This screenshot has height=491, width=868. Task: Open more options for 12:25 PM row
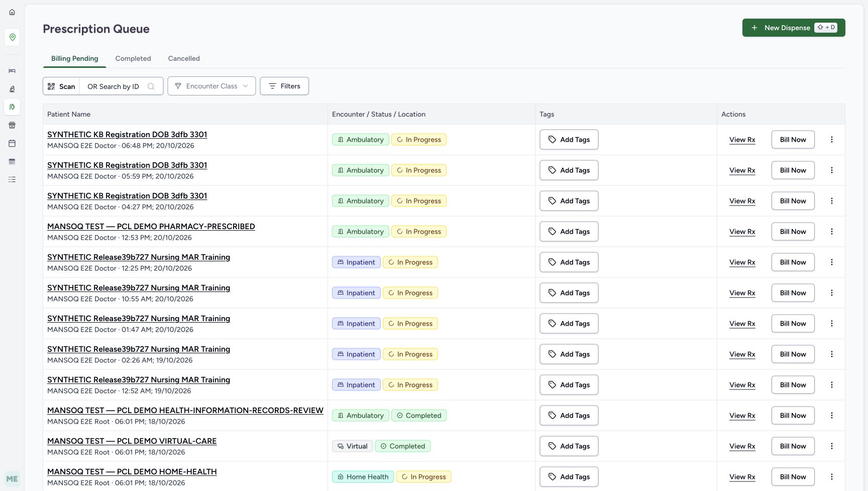(832, 262)
